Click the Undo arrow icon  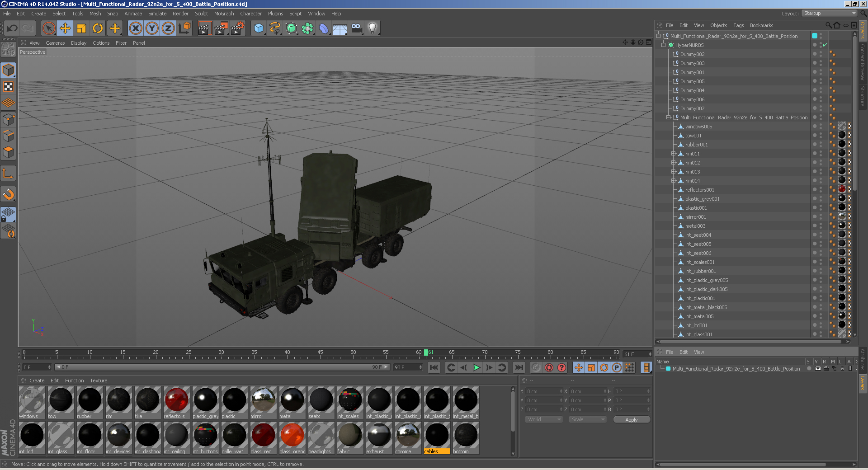pyautogui.click(x=12, y=28)
